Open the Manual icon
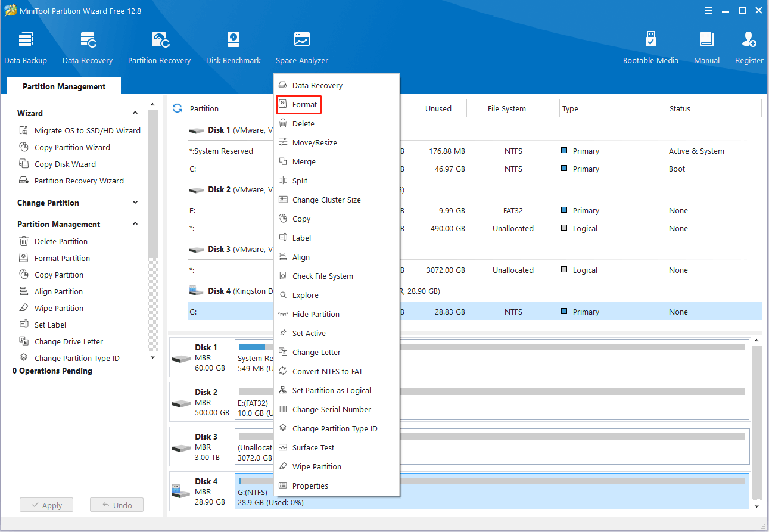769x532 pixels. 706,48
